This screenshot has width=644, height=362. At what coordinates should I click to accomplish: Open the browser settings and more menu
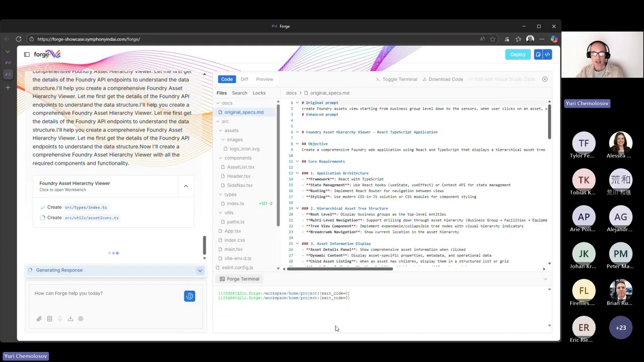tap(542, 39)
